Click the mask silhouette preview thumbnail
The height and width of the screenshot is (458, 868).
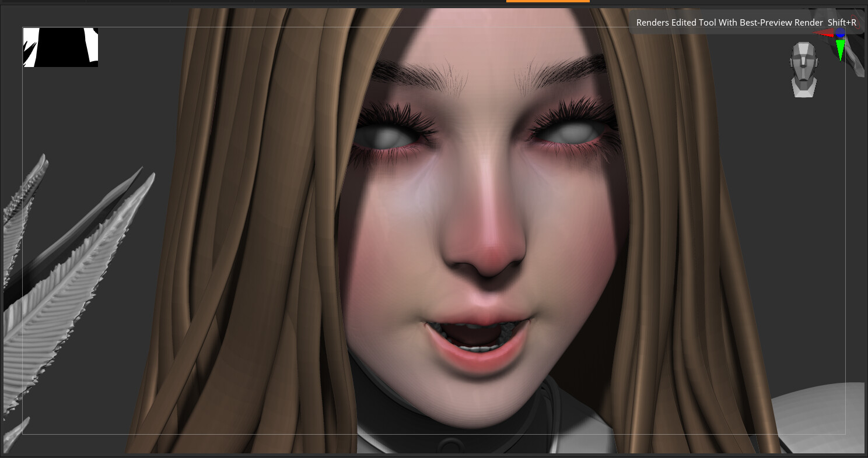click(60, 47)
